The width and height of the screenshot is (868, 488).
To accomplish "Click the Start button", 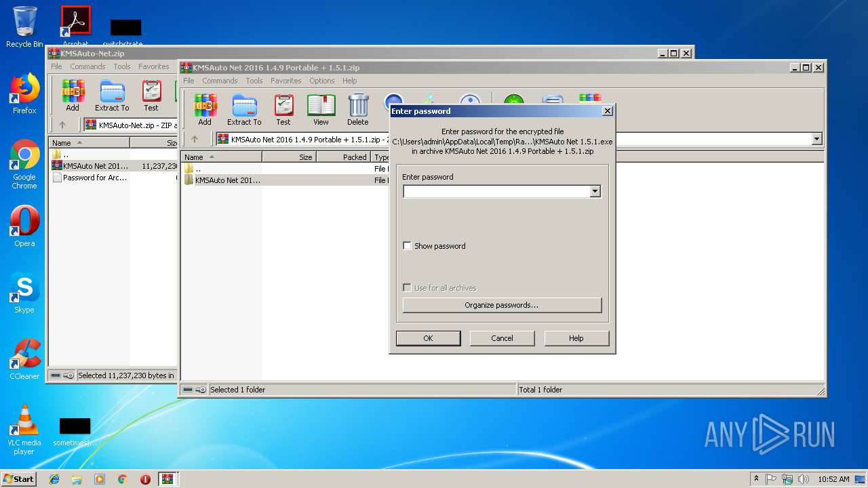I will click(x=19, y=479).
